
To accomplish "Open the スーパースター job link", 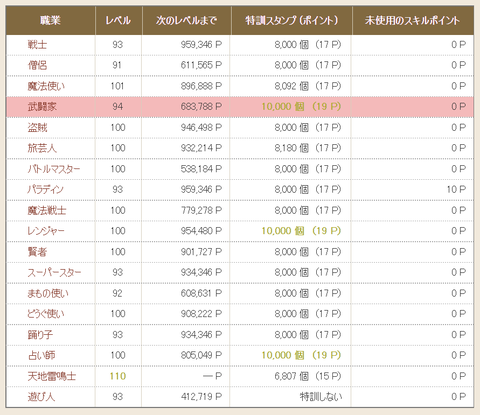I will [x=54, y=272].
